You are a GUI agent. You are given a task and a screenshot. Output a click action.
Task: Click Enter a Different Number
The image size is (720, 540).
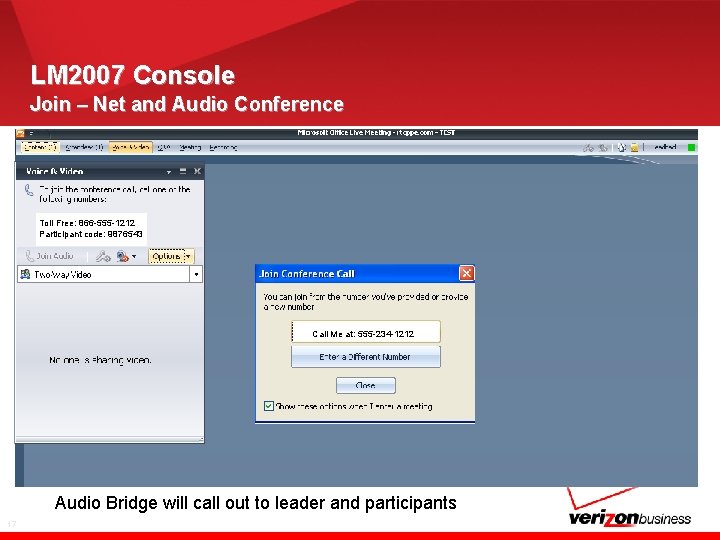366,357
